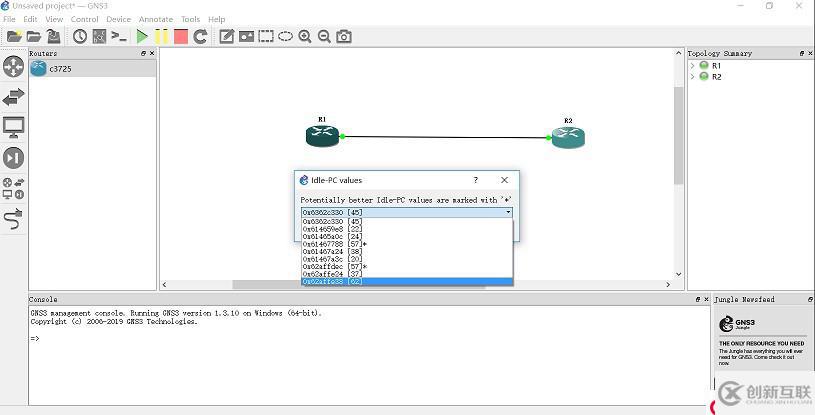815x415 pixels.
Task: Expand R1 in Topology Summary
Action: (x=692, y=66)
